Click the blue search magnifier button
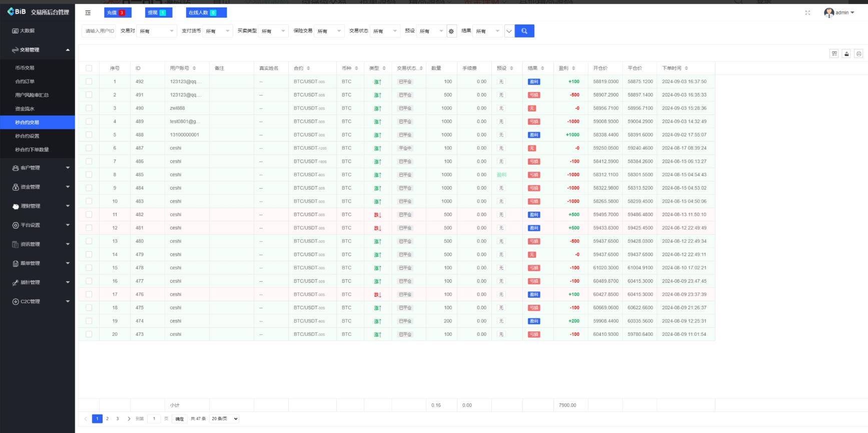Image resolution: width=868 pixels, height=433 pixels. click(x=524, y=31)
